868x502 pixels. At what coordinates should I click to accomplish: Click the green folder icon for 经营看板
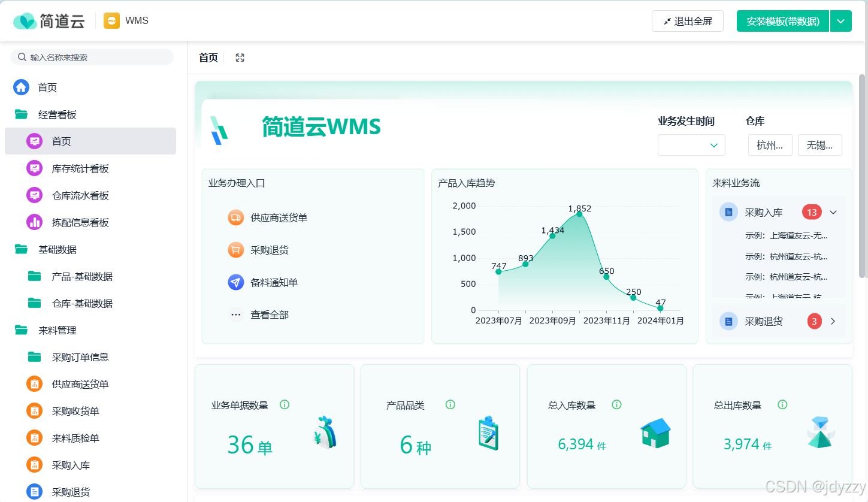click(x=22, y=114)
